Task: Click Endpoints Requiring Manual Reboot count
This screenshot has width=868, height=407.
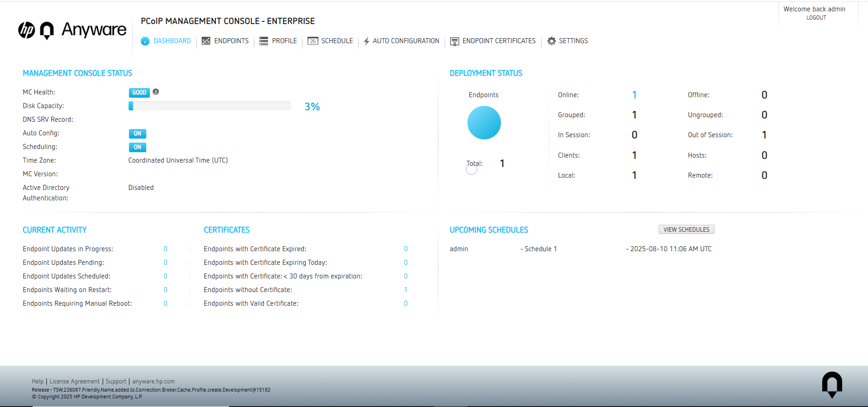Action: click(165, 303)
